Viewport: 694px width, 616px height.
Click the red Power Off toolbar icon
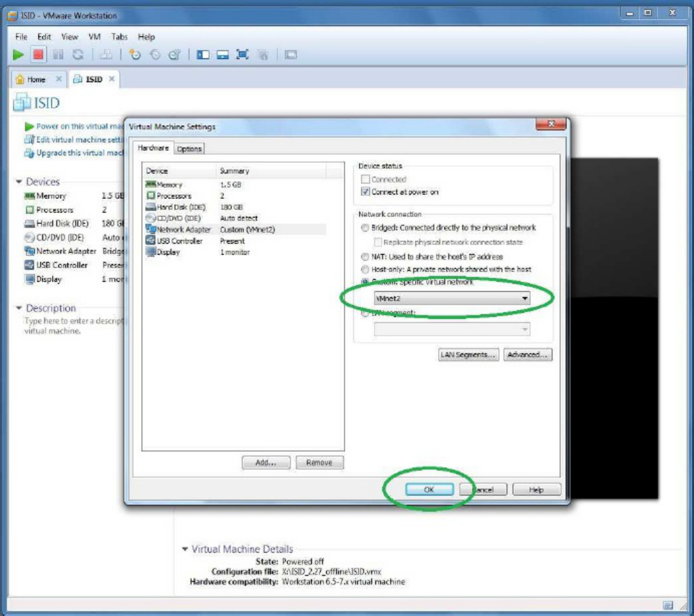pyautogui.click(x=38, y=55)
